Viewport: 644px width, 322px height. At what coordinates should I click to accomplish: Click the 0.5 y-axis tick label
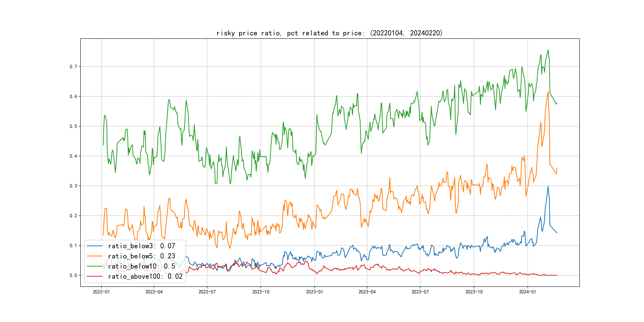pos(73,126)
